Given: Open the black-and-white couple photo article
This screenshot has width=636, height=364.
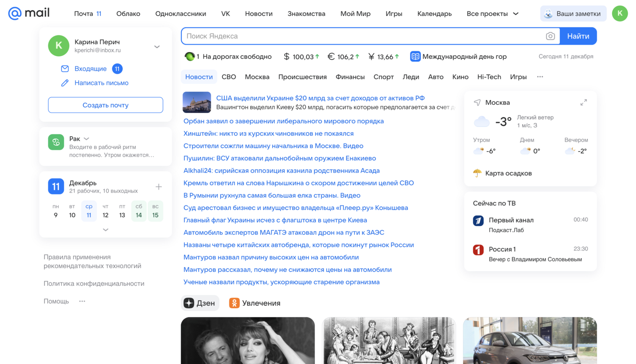Looking at the screenshot, I should point(248,341).
